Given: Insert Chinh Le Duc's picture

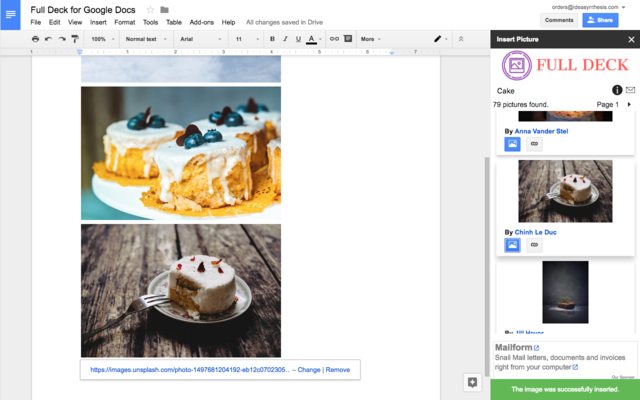Looking at the screenshot, I should tap(512, 245).
